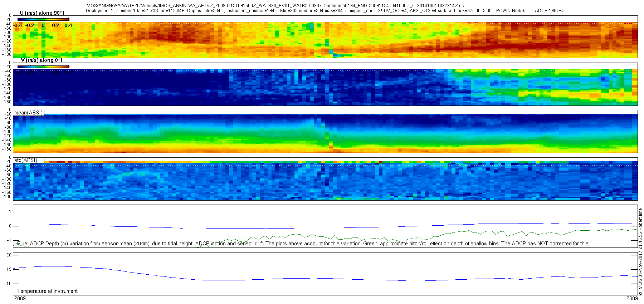Image resolution: width=644 pixels, height=304 pixels.
Task: Click the 'Temperature at instrument' label
Action: pyautogui.click(x=47, y=291)
